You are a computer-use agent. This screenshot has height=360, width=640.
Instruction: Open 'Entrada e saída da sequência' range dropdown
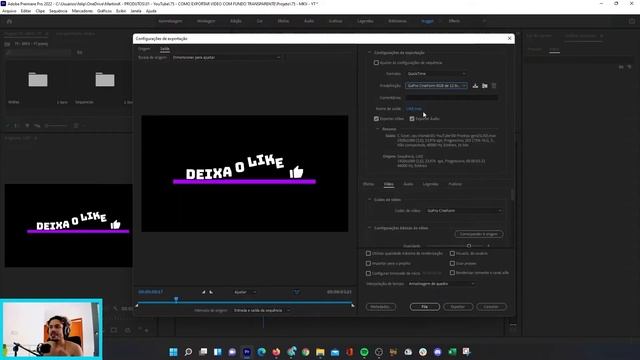tap(262, 310)
